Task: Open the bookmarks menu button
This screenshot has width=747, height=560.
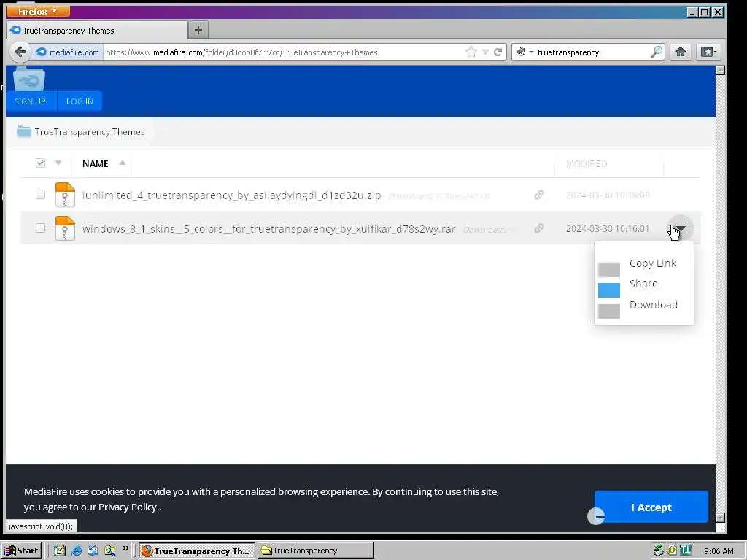Action: click(708, 52)
